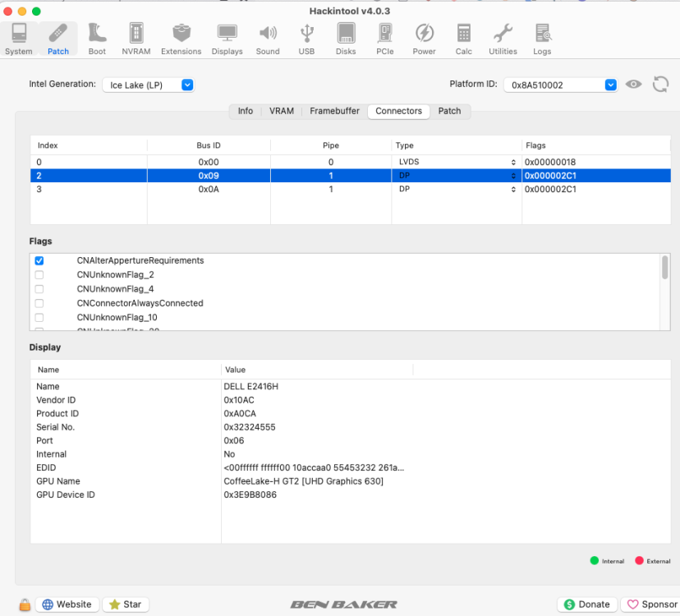Open the Calc tool
680x616 pixels.
(463, 39)
